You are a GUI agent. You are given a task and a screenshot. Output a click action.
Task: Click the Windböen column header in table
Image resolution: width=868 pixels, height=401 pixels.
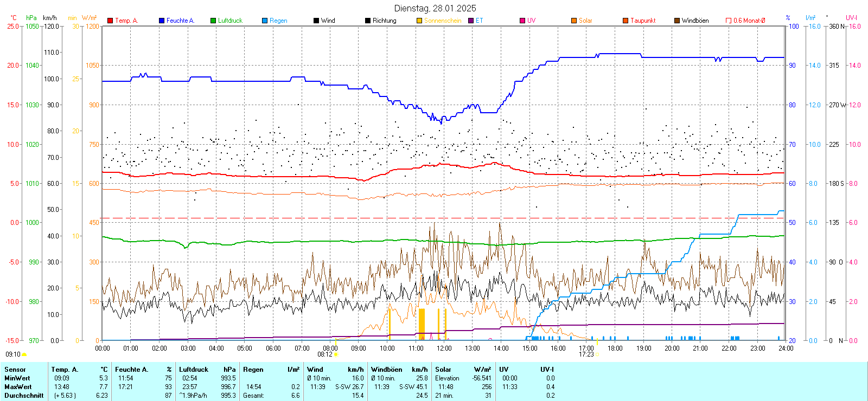[386, 370]
